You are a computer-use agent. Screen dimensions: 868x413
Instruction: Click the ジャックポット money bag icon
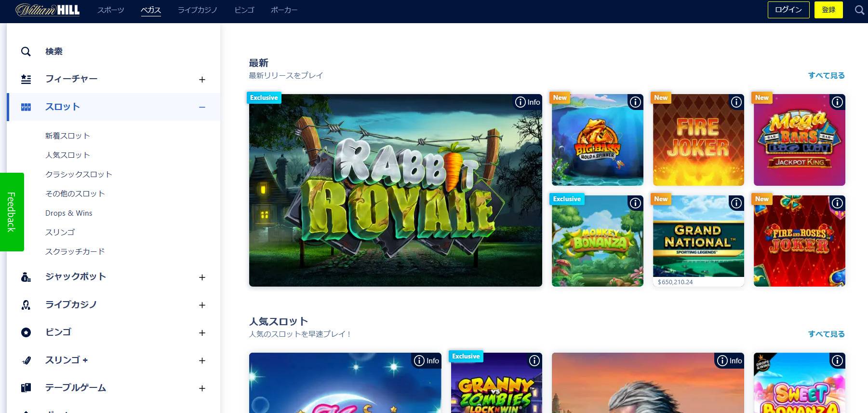tap(26, 277)
